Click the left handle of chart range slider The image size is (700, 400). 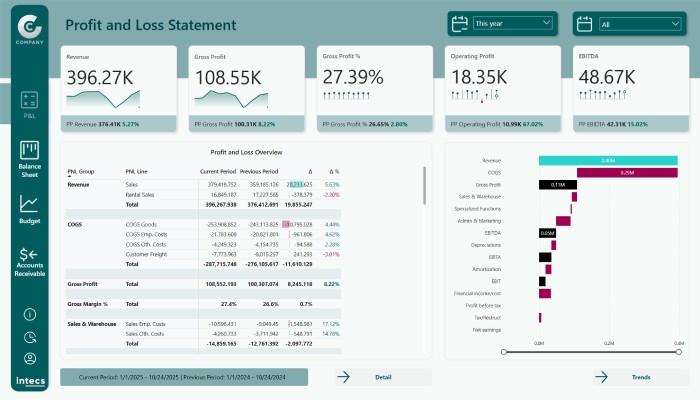coord(503,351)
